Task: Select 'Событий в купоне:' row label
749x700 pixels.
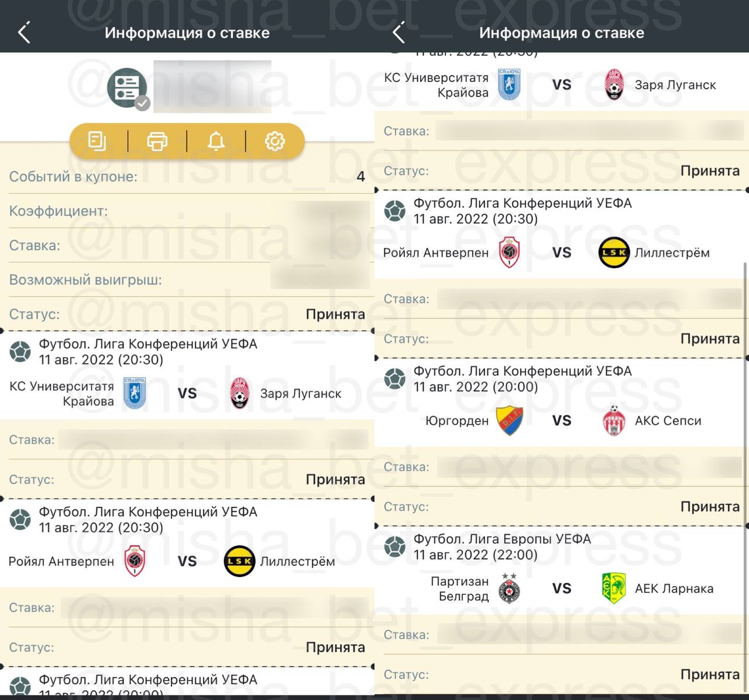Action: click(x=73, y=177)
